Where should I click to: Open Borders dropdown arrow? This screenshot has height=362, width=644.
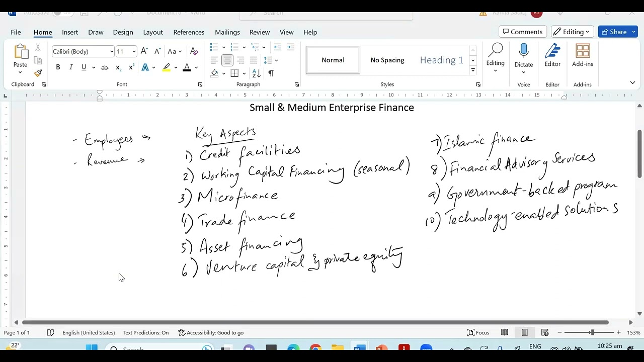(244, 73)
